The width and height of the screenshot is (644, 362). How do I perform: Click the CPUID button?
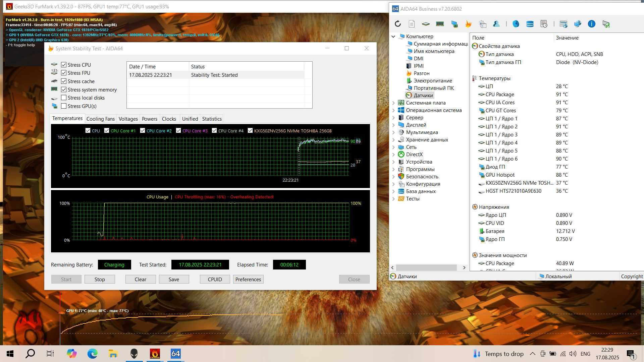(215, 279)
